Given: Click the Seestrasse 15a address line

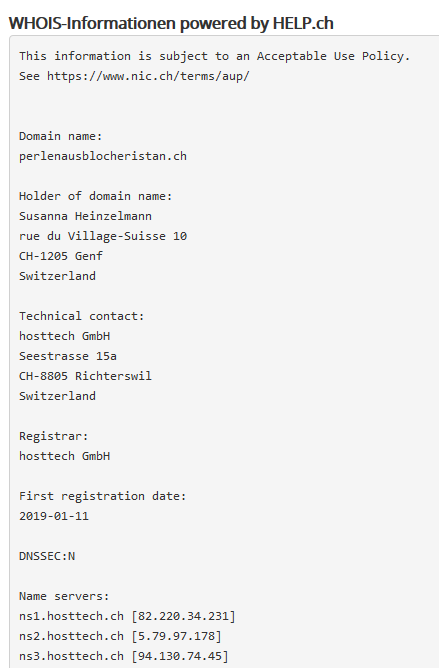Looking at the screenshot, I should (x=68, y=356).
